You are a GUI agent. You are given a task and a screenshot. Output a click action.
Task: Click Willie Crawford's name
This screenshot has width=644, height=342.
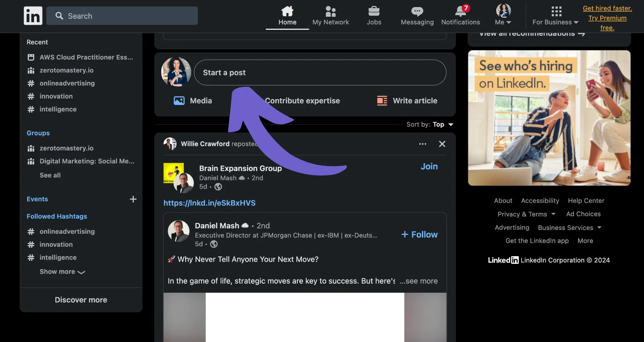205,144
